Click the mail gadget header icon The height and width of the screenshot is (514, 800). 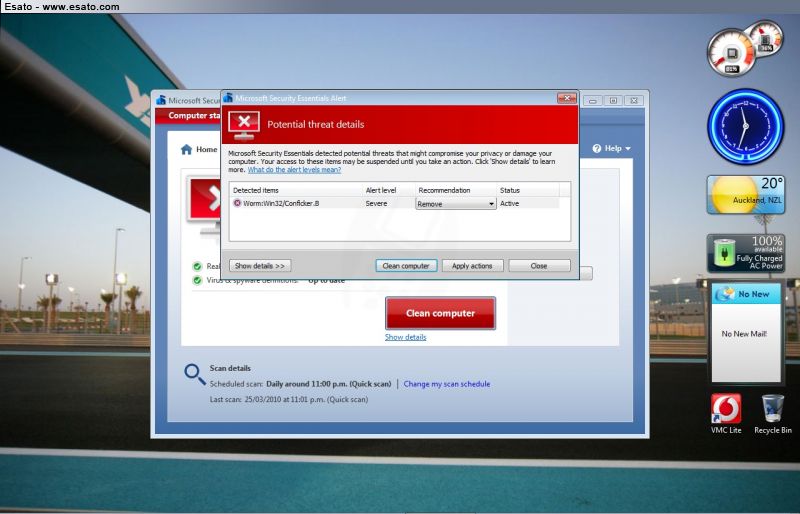point(724,294)
